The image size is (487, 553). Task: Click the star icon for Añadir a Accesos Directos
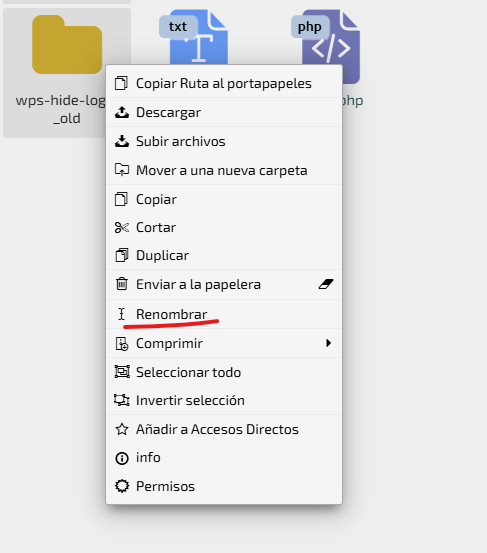coord(122,429)
